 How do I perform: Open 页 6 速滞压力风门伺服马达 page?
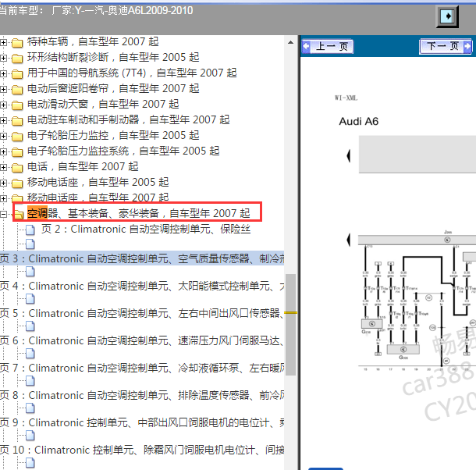142,341
